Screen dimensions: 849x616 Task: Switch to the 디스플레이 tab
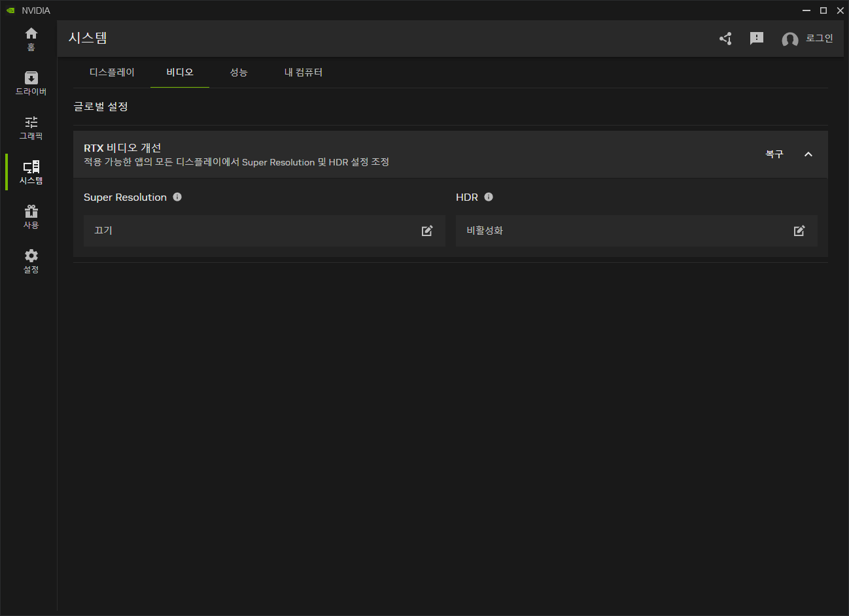click(112, 73)
